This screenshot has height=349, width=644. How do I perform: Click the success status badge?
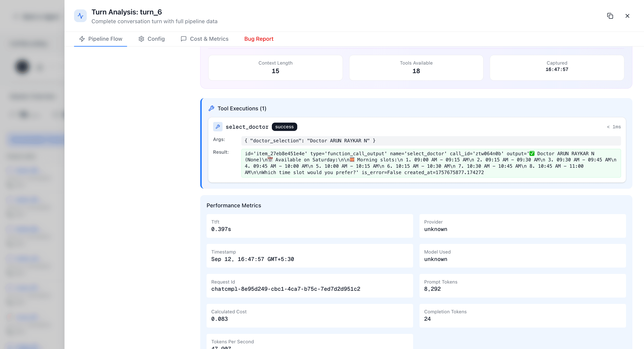tap(284, 127)
